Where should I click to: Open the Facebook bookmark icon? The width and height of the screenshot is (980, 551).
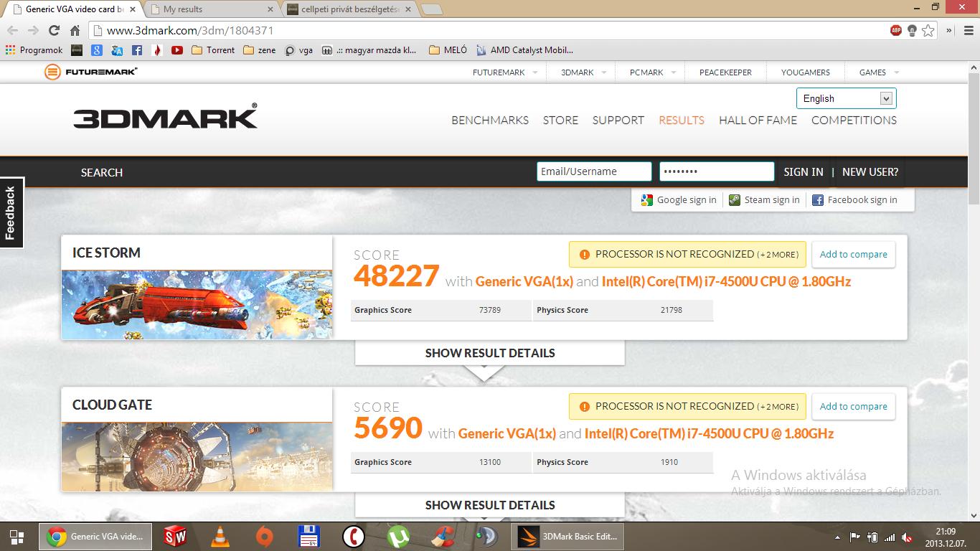tap(137, 50)
